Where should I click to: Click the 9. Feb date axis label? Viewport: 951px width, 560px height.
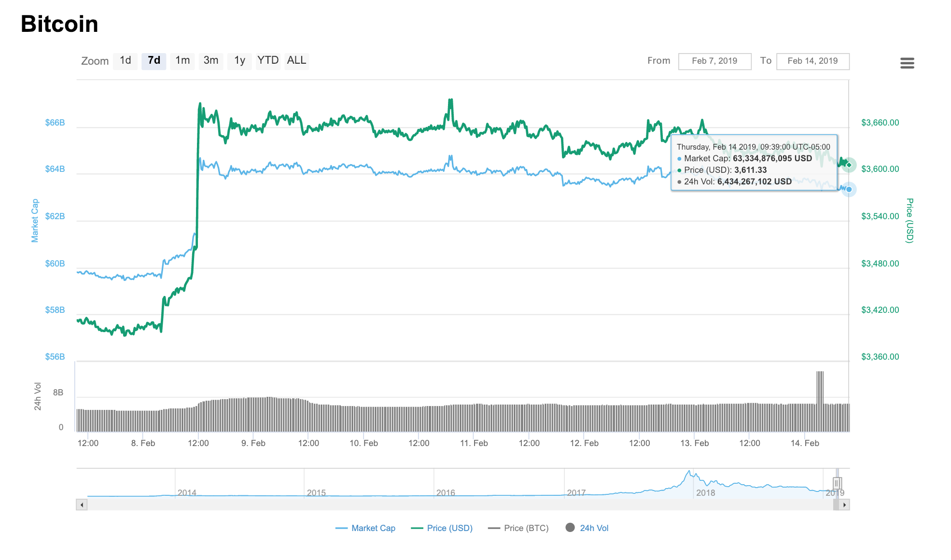253,443
